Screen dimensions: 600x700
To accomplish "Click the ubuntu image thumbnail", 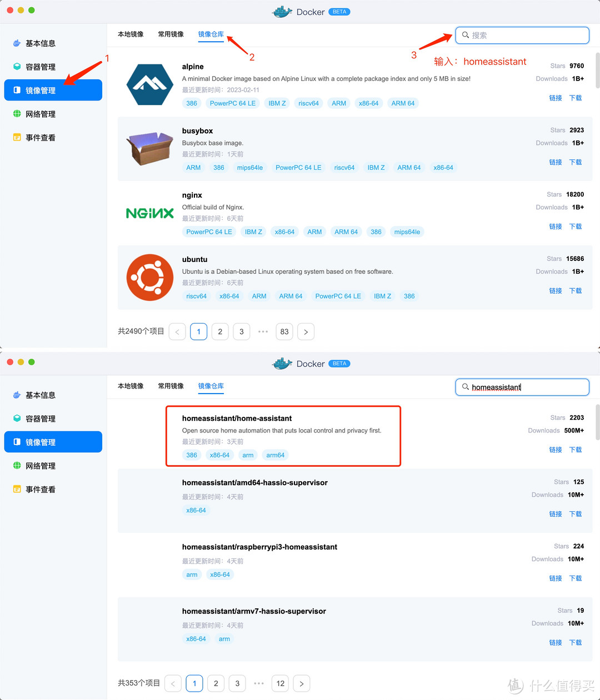I will (149, 278).
